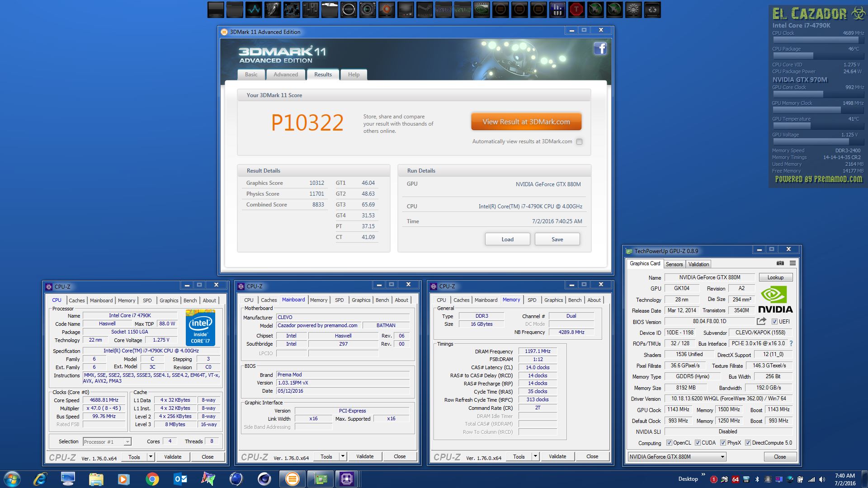The width and height of the screenshot is (868, 488).
Task: Expand Tools arrow in CPU-Z Memory window
Action: (535, 456)
